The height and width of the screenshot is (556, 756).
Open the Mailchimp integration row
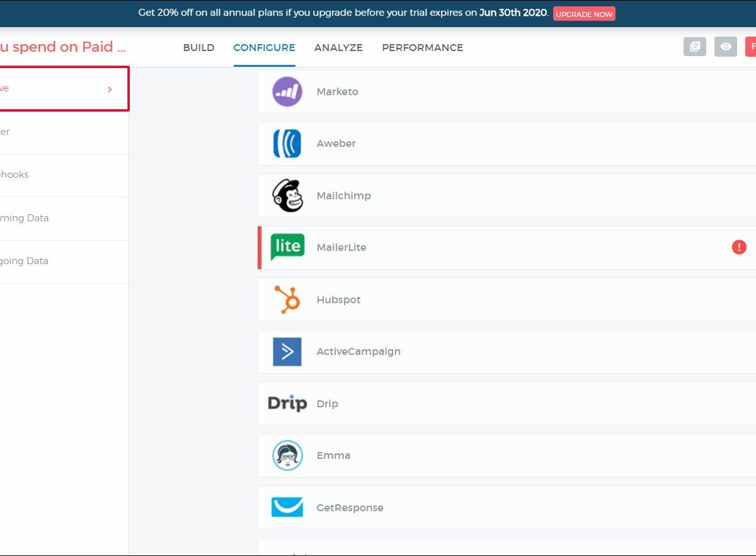[x=504, y=195]
